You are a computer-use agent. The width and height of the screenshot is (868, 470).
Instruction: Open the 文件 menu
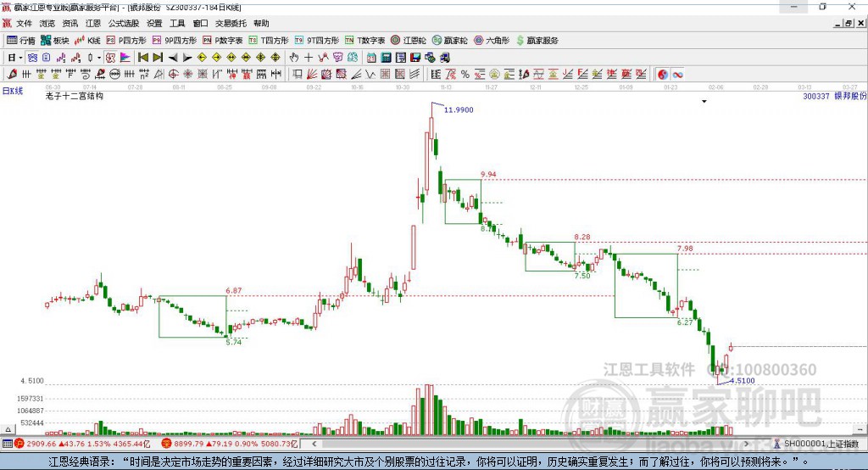(x=25, y=23)
